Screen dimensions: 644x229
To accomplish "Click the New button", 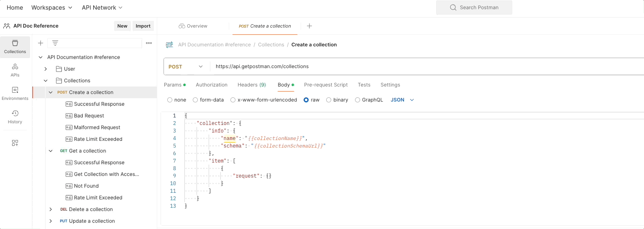I will tap(123, 26).
